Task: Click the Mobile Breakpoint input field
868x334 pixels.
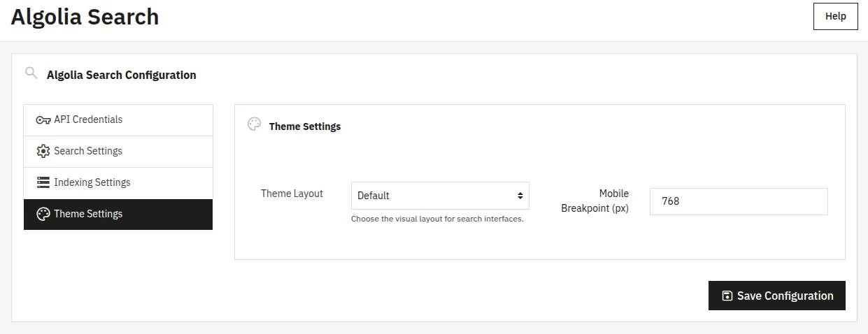Action: click(739, 201)
